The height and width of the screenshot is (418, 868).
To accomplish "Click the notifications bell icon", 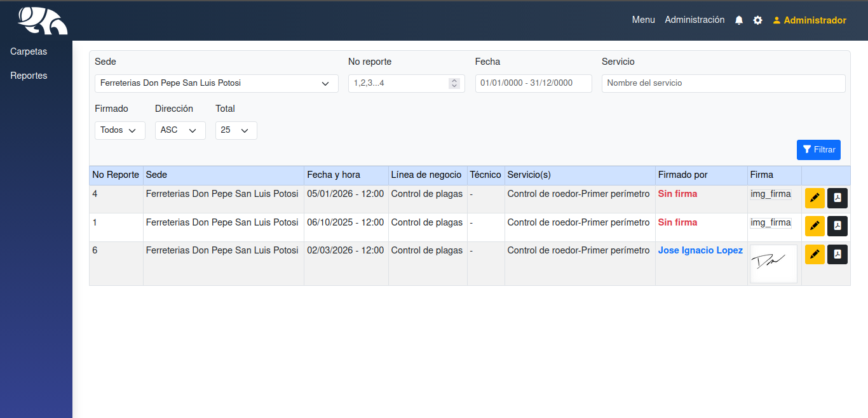I will [x=738, y=20].
